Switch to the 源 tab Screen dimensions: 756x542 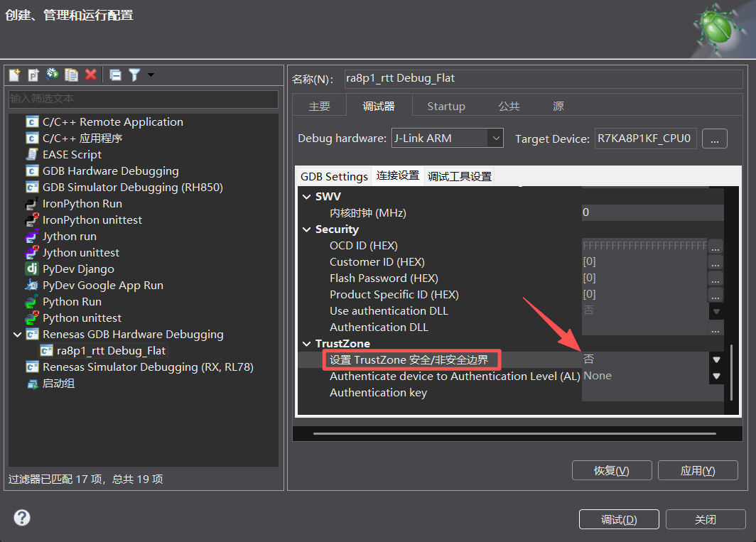558,106
